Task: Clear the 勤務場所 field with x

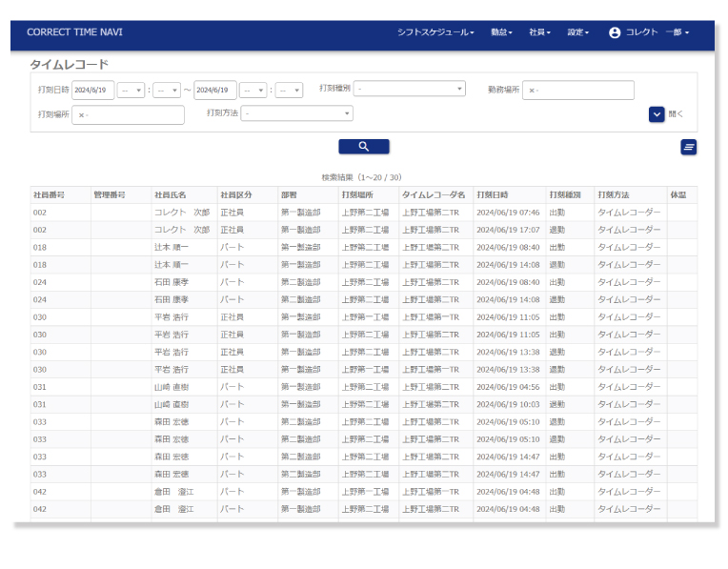Action: tap(532, 91)
